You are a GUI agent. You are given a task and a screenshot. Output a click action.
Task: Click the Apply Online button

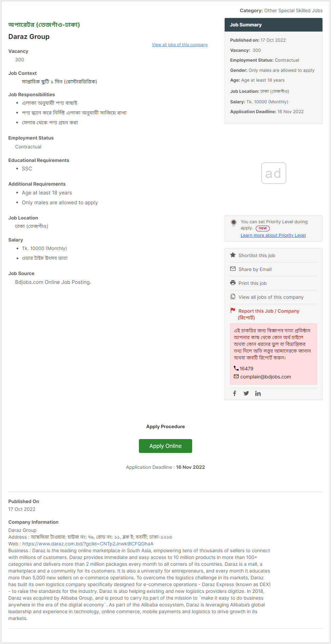pos(165,446)
